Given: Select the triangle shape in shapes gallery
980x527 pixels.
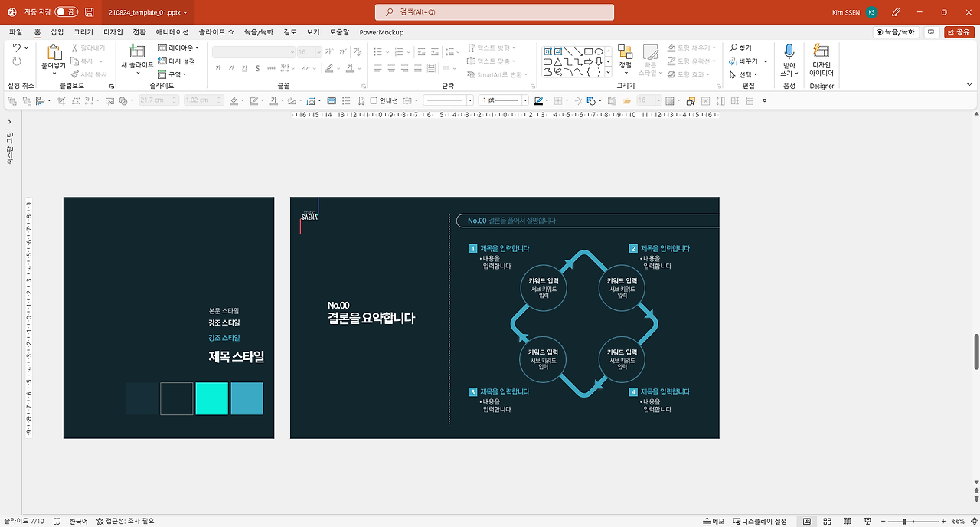Looking at the screenshot, I should [x=557, y=62].
